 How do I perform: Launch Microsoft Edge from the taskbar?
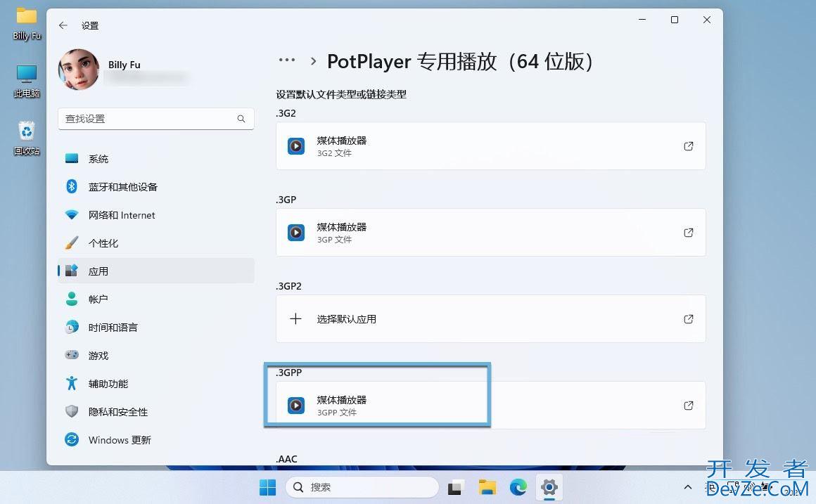(x=518, y=487)
